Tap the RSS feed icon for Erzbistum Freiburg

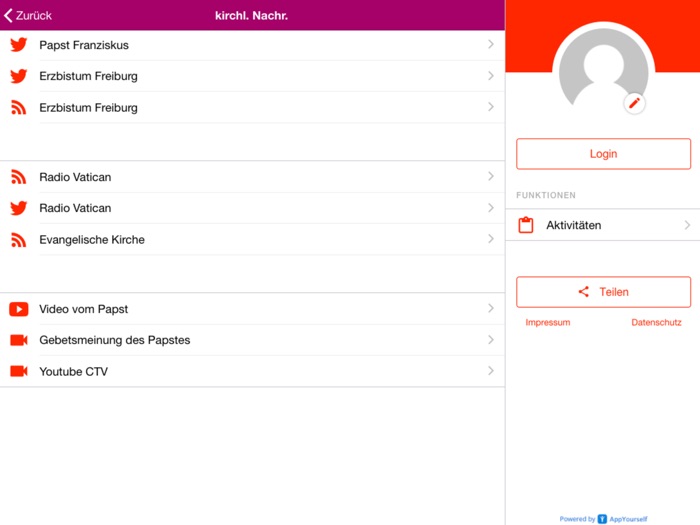pyautogui.click(x=18, y=107)
